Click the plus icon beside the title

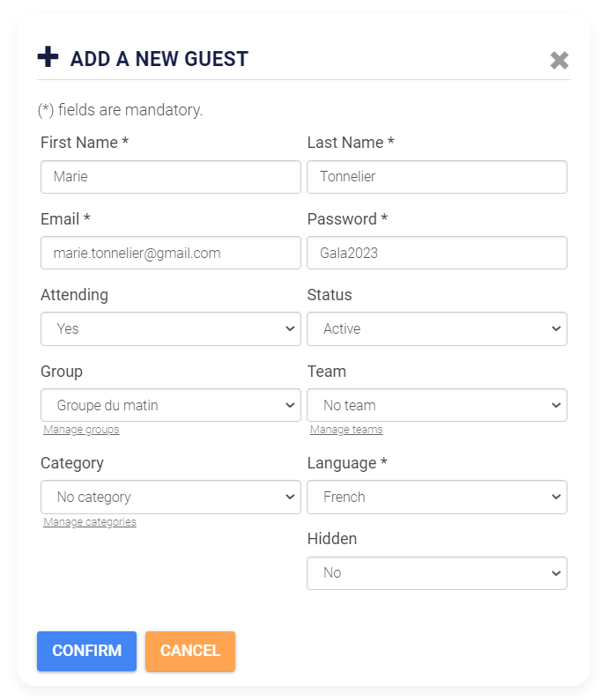click(x=48, y=57)
